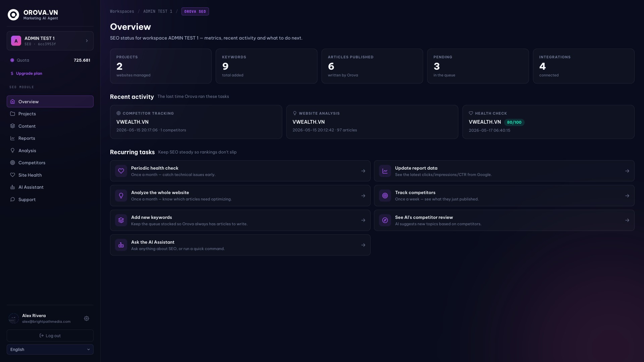Image resolution: width=644 pixels, height=362 pixels.
Task: Open the Website Analysis activity card
Action: [372, 122]
